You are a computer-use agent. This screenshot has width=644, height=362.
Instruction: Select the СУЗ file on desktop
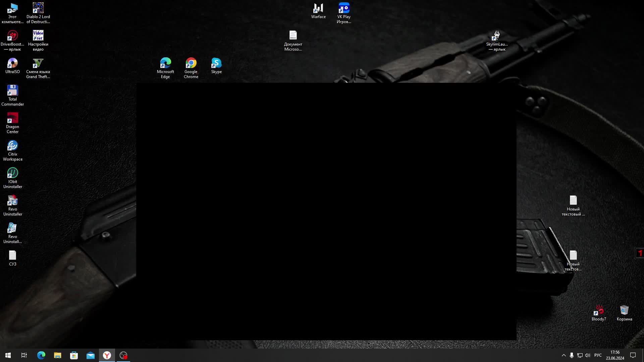click(12, 258)
